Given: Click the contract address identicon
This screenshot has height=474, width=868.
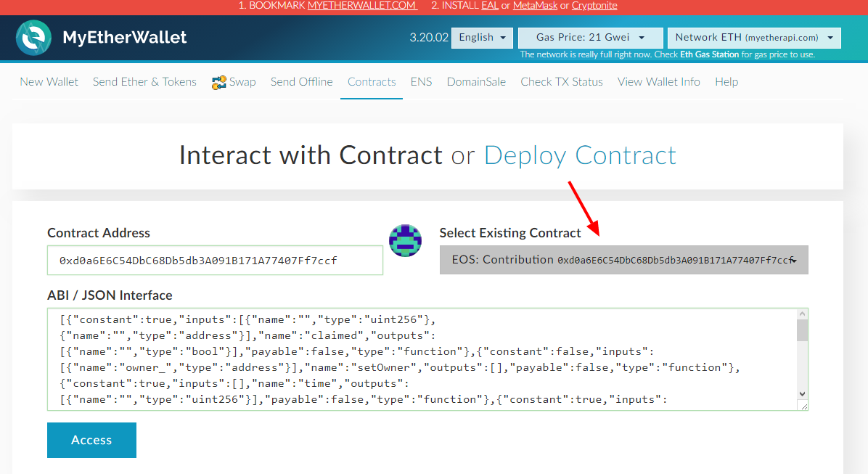Looking at the screenshot, I should tap(405, 240).
